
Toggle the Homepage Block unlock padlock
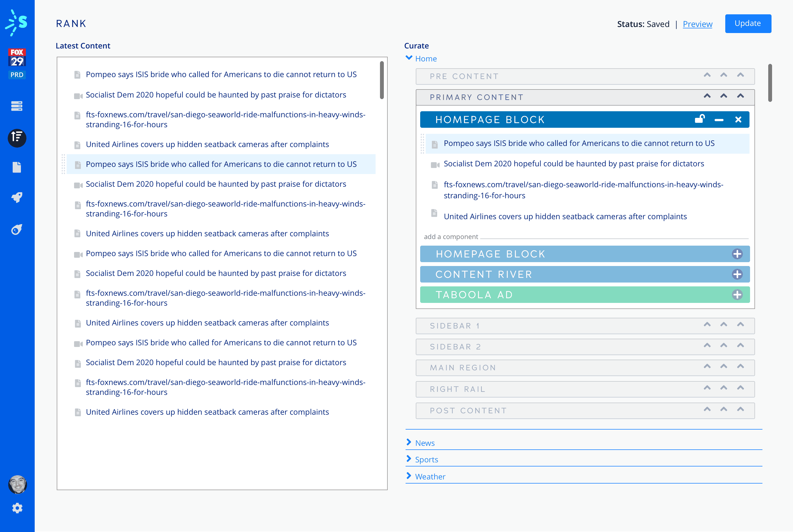[699, 119]
